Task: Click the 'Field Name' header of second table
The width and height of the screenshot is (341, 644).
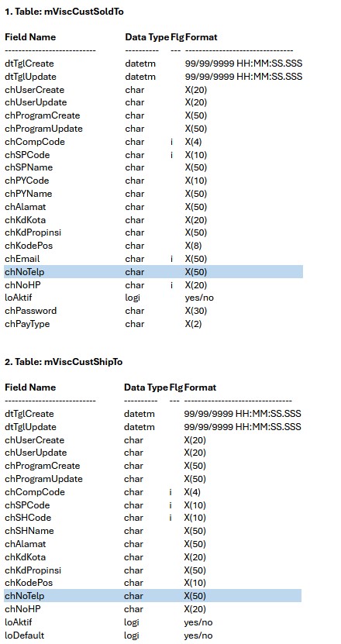Action: (x=30, y=387)
